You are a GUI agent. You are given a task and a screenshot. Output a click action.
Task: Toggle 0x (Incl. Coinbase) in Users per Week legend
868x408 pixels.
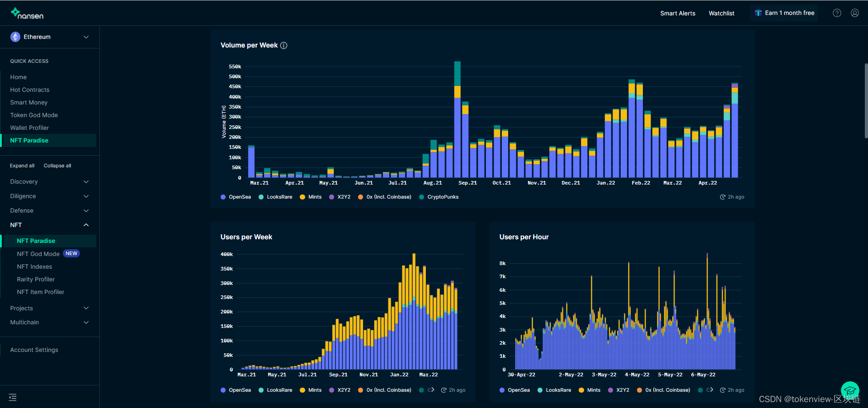pyautogui.click(x=385, y=390)
